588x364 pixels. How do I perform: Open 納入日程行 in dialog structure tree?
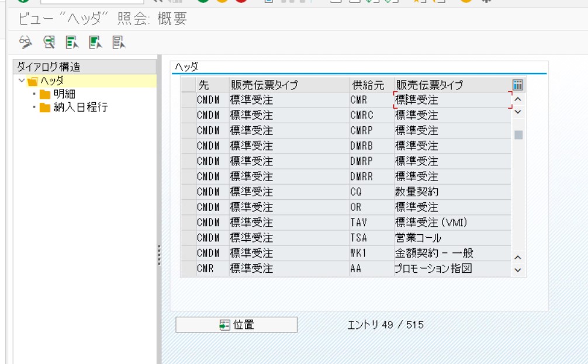pyautogui.click(x=80, y=108)
